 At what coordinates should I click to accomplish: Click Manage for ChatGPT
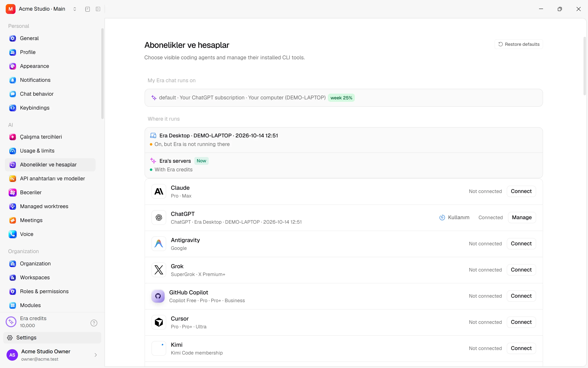tap(522, 217)
